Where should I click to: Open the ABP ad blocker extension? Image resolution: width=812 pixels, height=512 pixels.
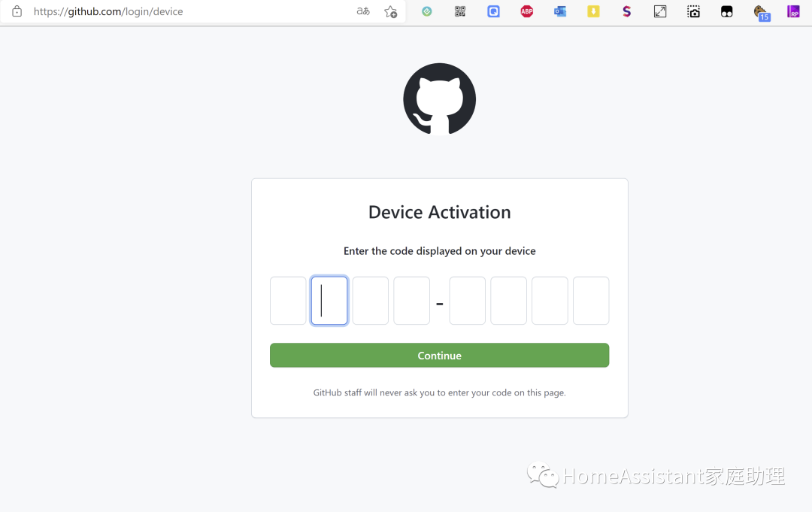pyautogui.click(x=526, y=11)
